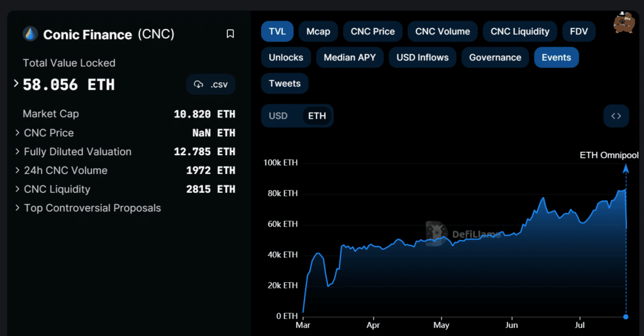Click the May label on the x-axis

tap(441, 325)
